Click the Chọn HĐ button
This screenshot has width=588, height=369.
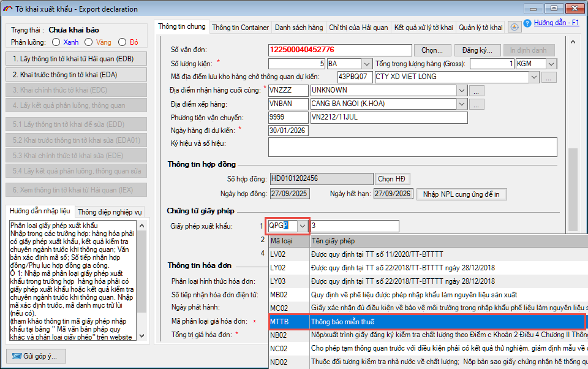pos(392,179)
